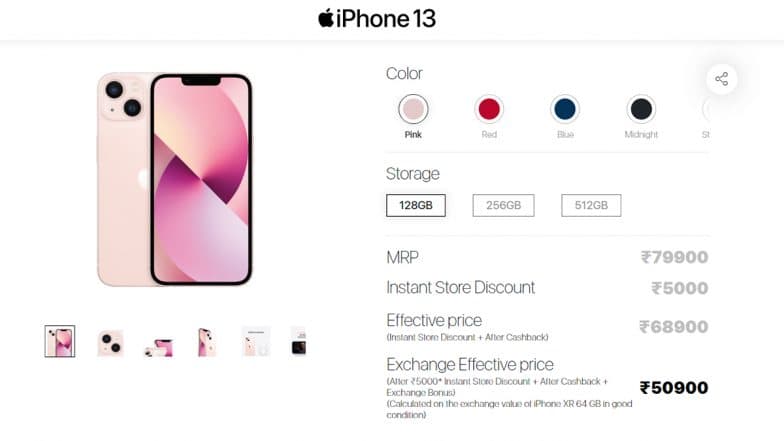The image size is (784, 441).
Task: Open the box contents thumbnail
Action: pyautogui.click(x=256, y=342)
